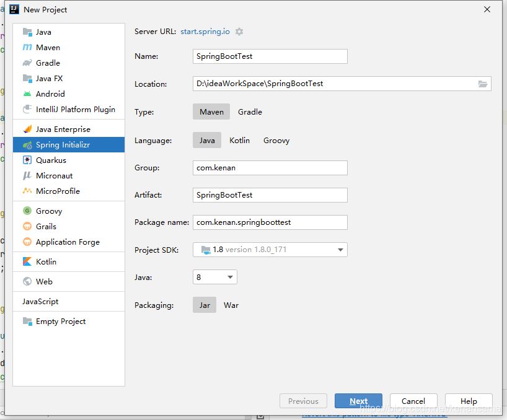Browse for location with folder icon

click(x=483, y=84)
